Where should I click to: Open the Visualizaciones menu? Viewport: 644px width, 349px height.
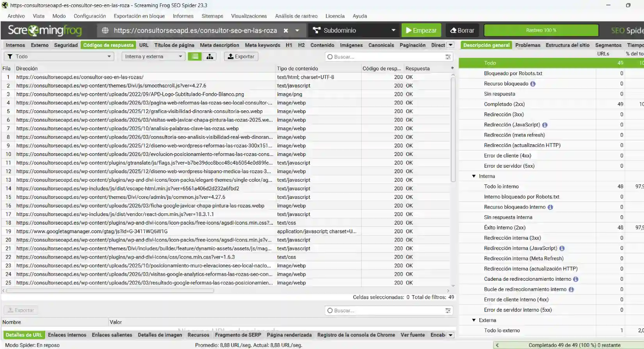(249, 16)
